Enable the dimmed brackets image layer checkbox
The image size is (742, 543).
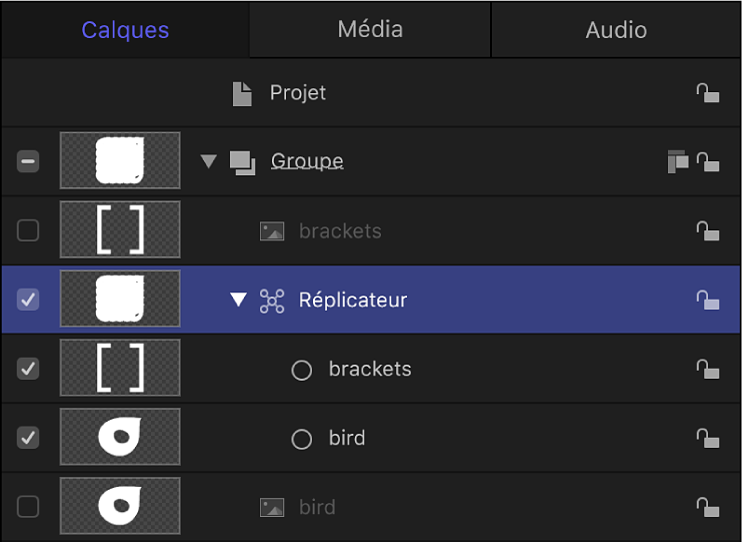[28, 231]
